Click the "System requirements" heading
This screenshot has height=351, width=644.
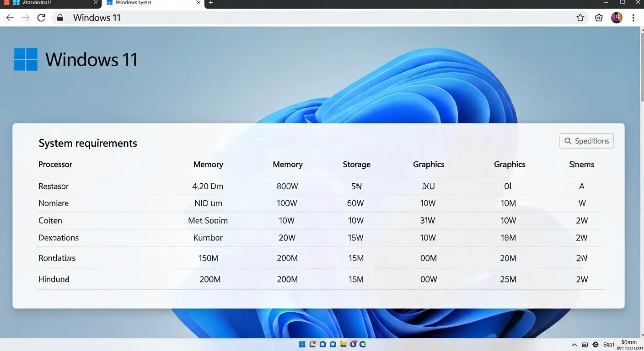pyautogui.click(x=88, y=143)
